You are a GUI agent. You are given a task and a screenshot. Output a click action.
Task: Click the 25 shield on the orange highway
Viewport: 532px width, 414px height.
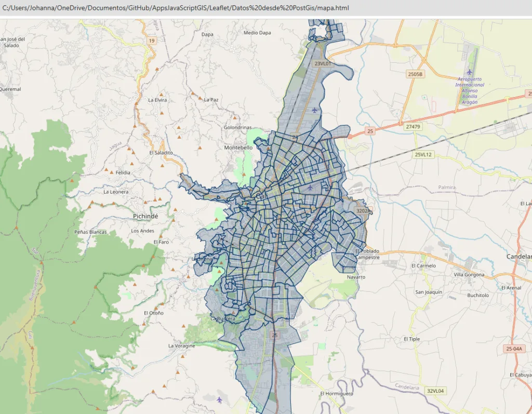[370, 131]
